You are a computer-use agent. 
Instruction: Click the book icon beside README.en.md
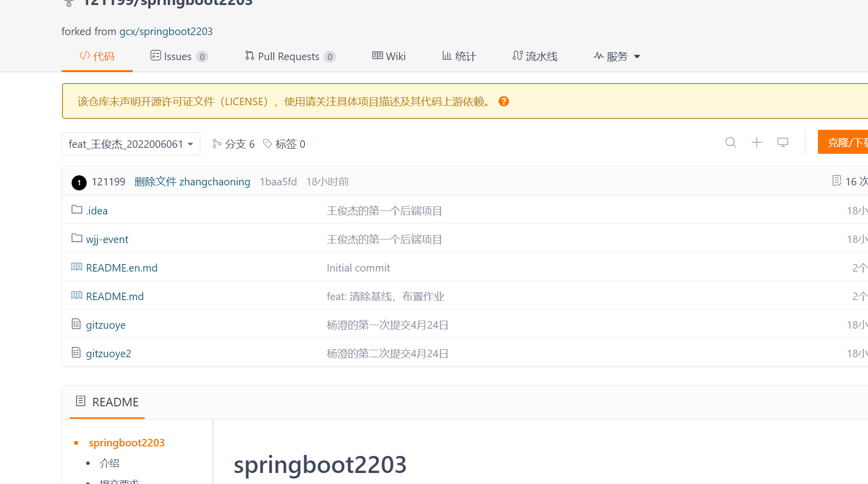tap(77, 267)
